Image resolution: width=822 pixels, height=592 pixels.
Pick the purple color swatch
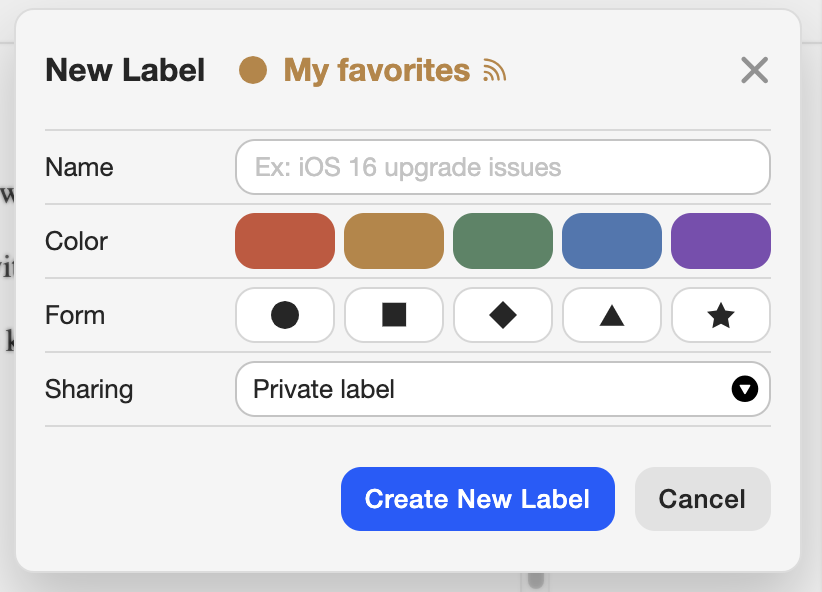721,241
